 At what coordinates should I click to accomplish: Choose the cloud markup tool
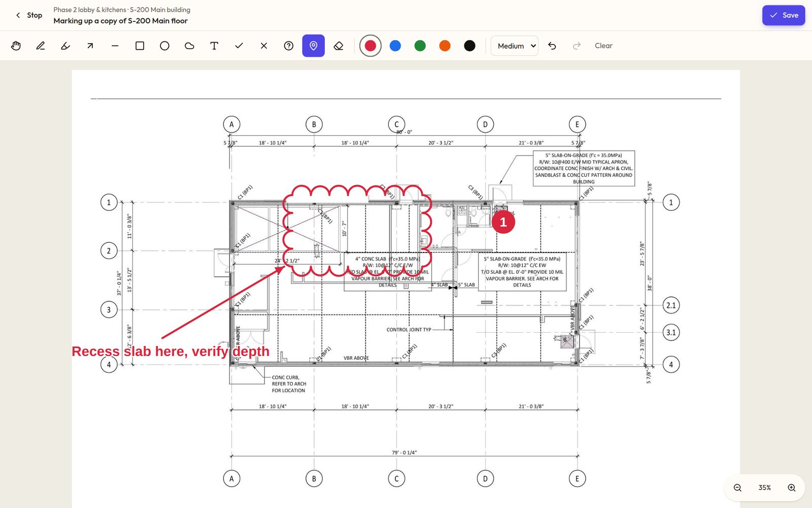coord(189,46)
